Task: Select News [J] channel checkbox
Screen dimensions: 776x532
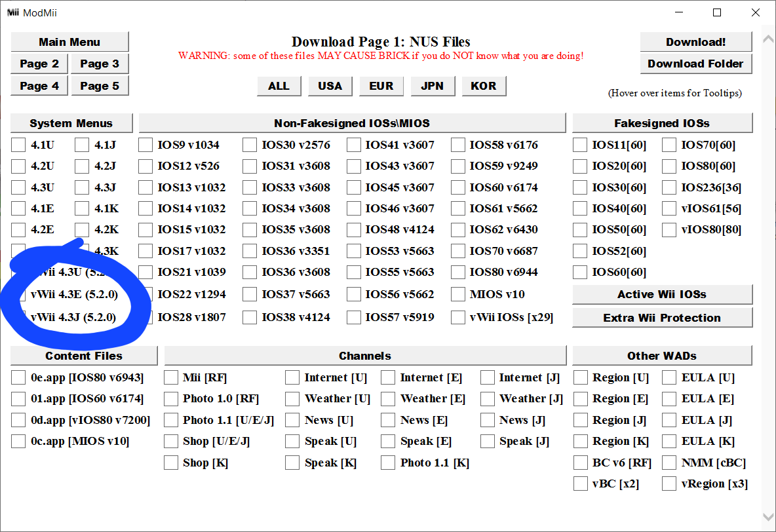Action: (487, 420)
